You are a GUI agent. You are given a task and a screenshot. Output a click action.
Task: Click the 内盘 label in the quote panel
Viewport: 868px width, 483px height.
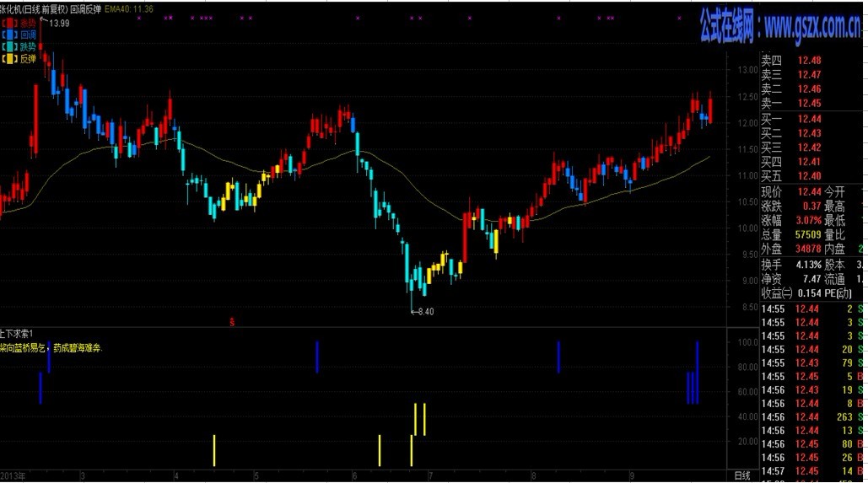pyautogui.click(x=835, y=250)
